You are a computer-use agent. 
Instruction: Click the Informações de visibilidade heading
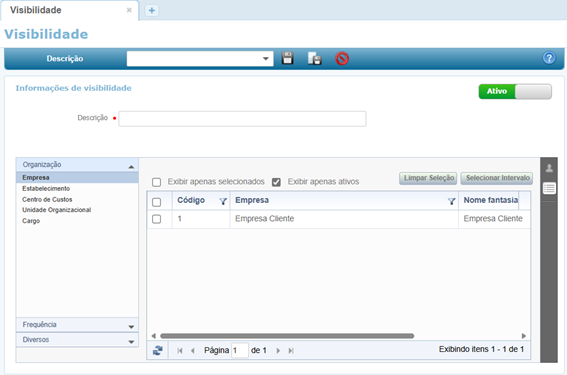tap(73, 88)
